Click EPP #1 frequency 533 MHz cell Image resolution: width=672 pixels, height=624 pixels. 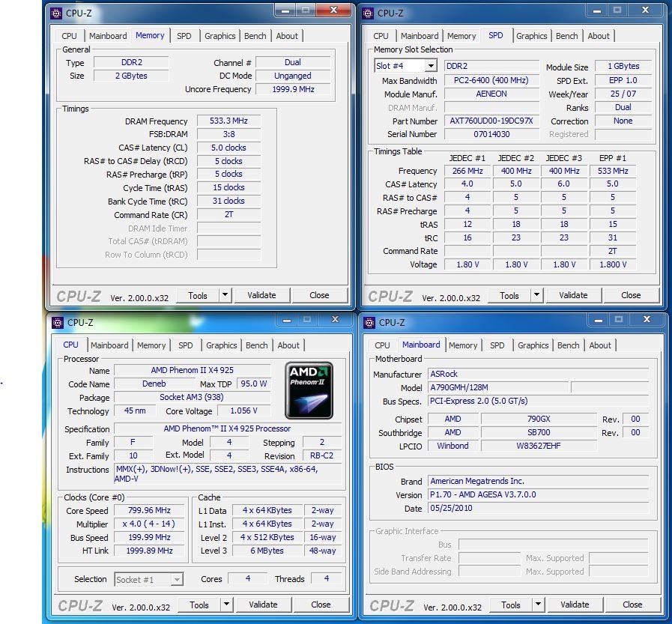[x=613, y=171]
